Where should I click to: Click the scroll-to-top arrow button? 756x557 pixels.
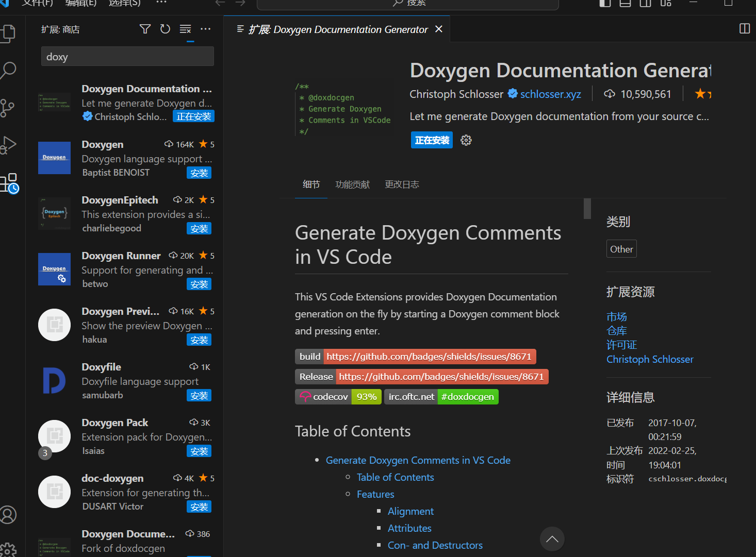[552, 539]
